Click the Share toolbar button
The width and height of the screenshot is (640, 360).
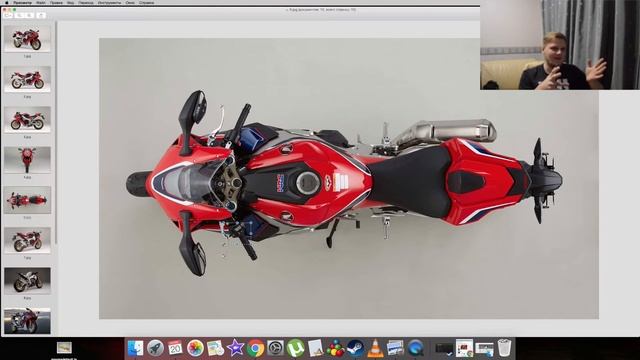click(41, 15)
